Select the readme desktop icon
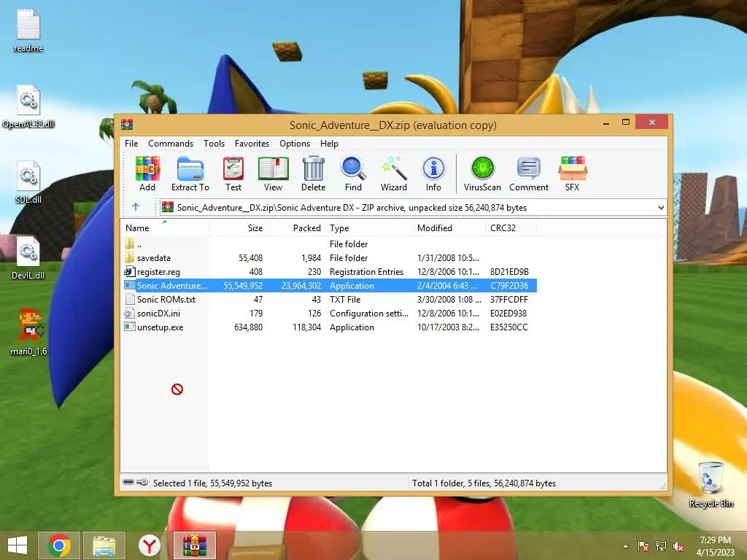This screenshot has height=560, width=747. coord(28,31)
